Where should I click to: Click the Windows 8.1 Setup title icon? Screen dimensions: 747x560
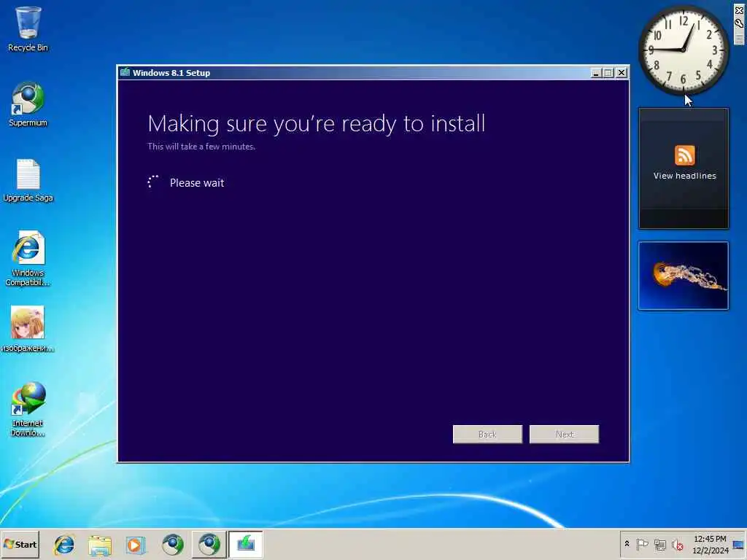click(x=125, y=72)
